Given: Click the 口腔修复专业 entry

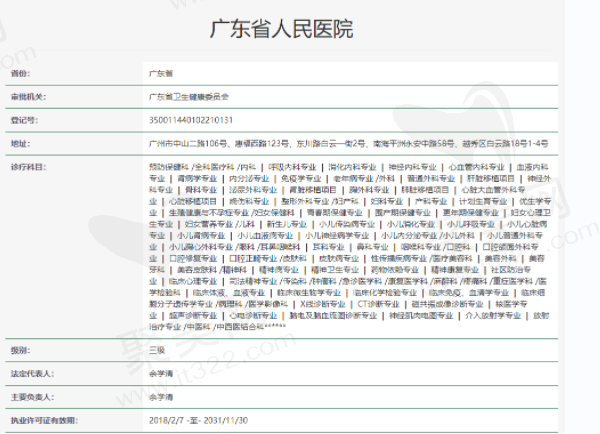Looking at the screenshot, I should (193, 259).
